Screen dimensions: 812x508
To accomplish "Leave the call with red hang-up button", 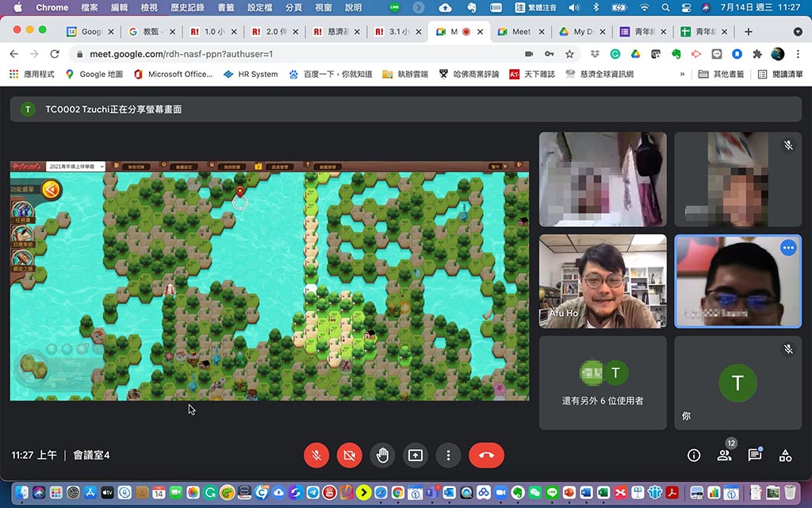I will [x=486, y=455].
